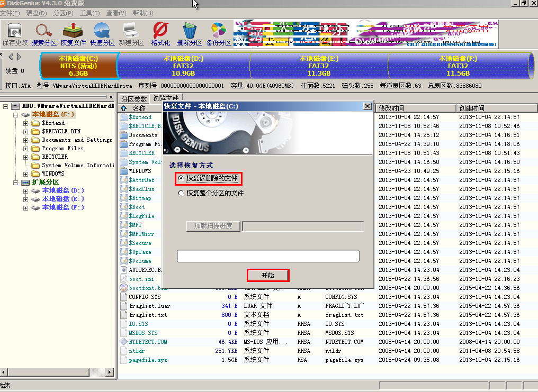Click the 保存更改 (Save changes) toolbar icon
Image resolution: width=538 pixels, height=392 pixels.
pos(15,33)
